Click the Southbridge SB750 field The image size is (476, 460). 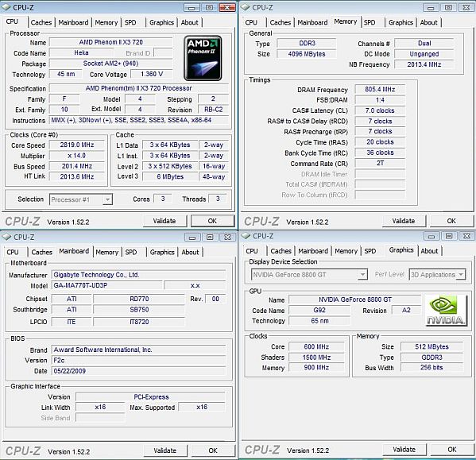tap(139, 310)
